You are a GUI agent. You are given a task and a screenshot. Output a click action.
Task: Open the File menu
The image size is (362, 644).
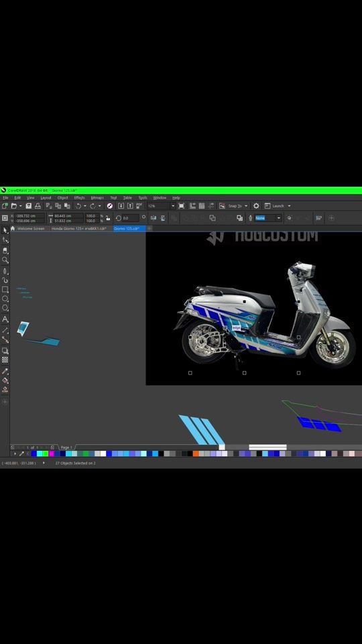(5, 197)
